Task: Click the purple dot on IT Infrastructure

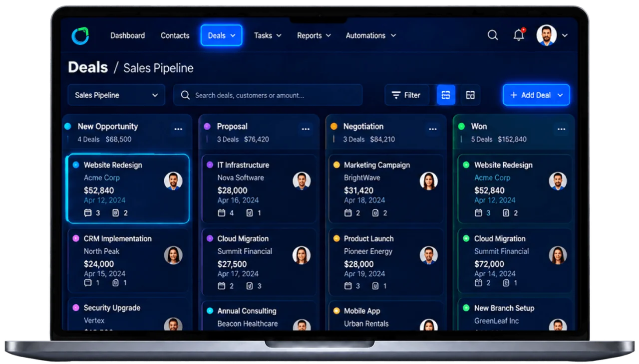Action: point(210,165)
